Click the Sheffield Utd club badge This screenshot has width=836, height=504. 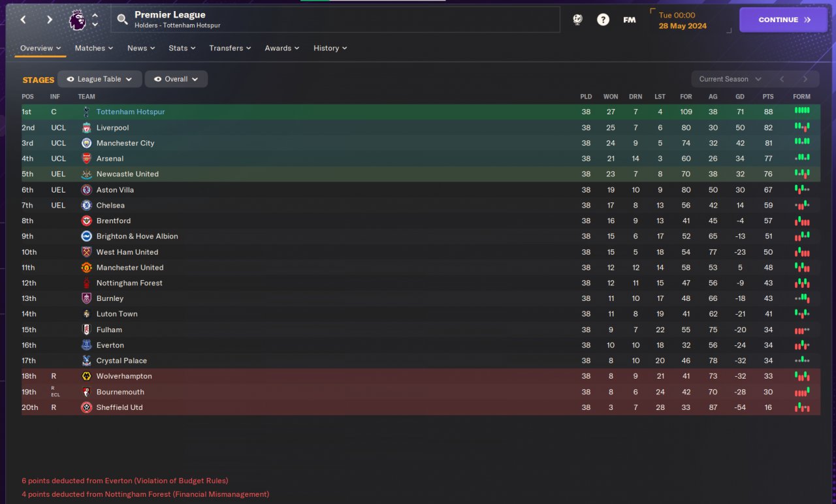tap(86, 407)
